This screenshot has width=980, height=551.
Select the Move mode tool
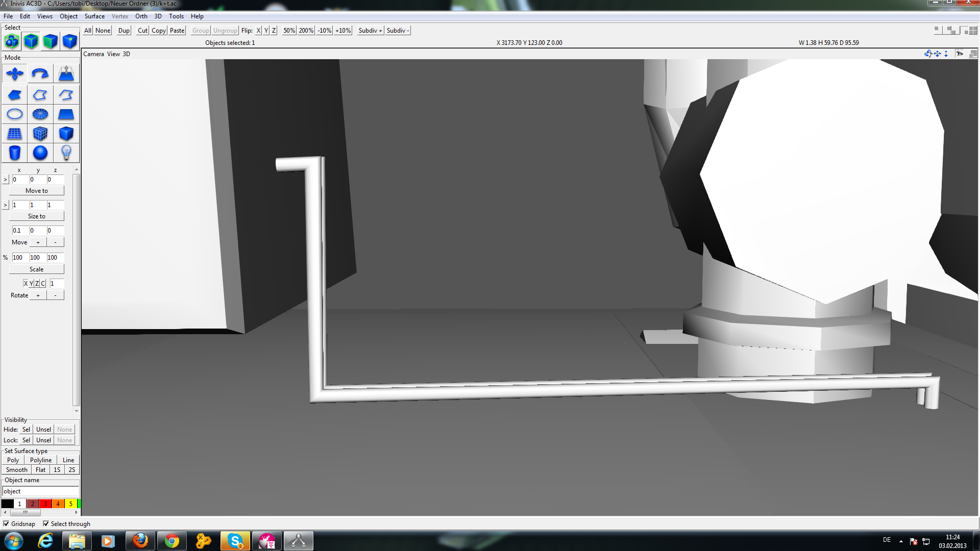point(15,73)
